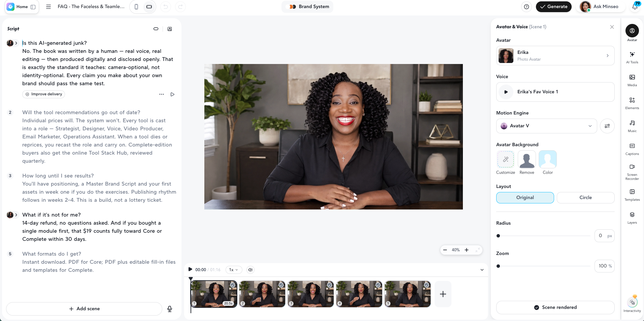Screen dimensions: 644x321
Task: Collapse the timeline with chevron arrow
Action: coord(482,270)
